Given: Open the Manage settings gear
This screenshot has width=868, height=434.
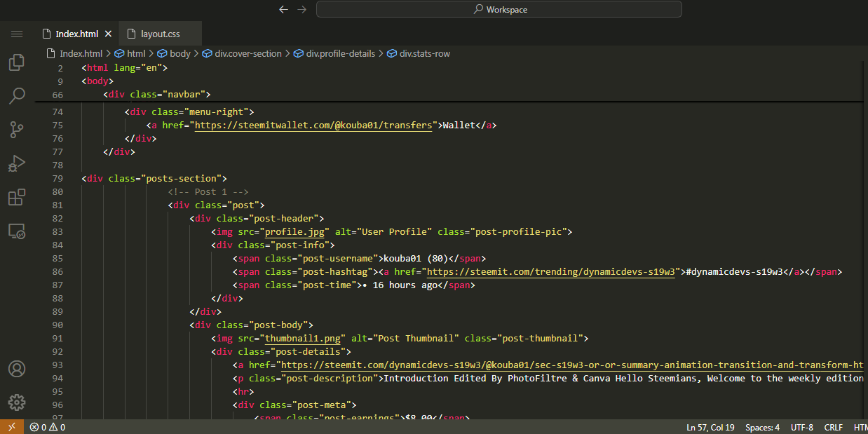Looking at the screenshot, I should pos(17,402).
